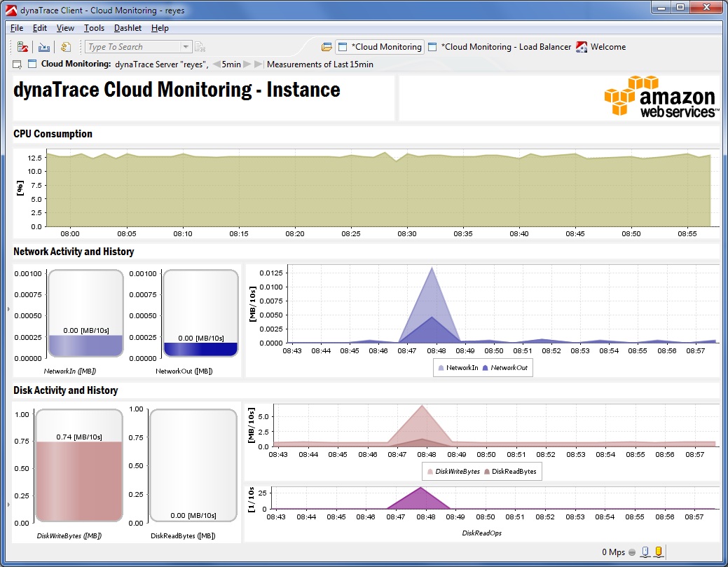Click the grey status circle beside 0 Mps
The height and width of the screenshot is (567, 728).
[x=632, y=552]
